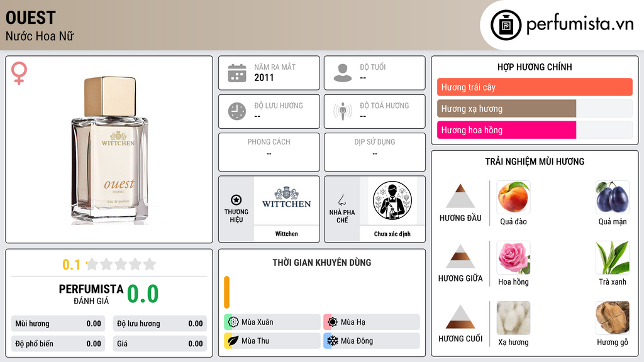Click the Mùa Thu leaf icon
This screenshot has width=644, height=362.
tap(233, 341)
